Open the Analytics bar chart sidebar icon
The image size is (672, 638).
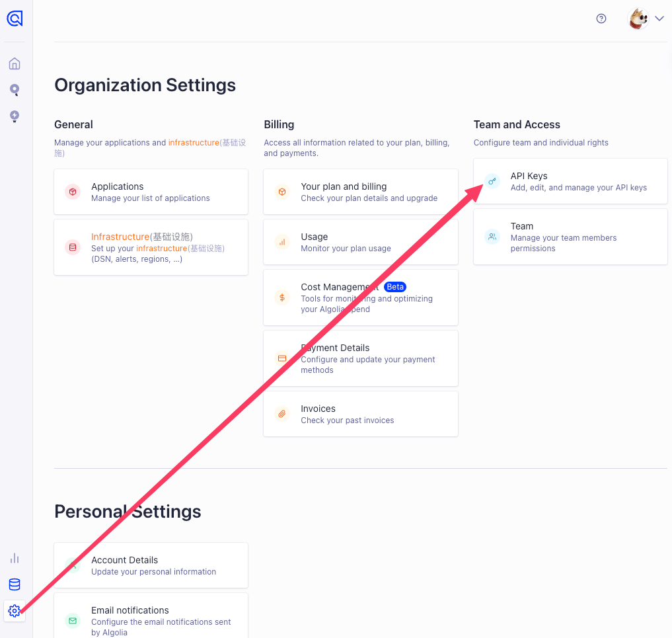[15, 558]
